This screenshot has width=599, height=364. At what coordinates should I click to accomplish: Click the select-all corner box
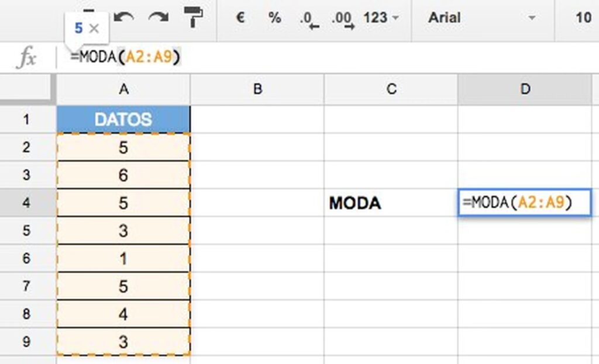27,89
